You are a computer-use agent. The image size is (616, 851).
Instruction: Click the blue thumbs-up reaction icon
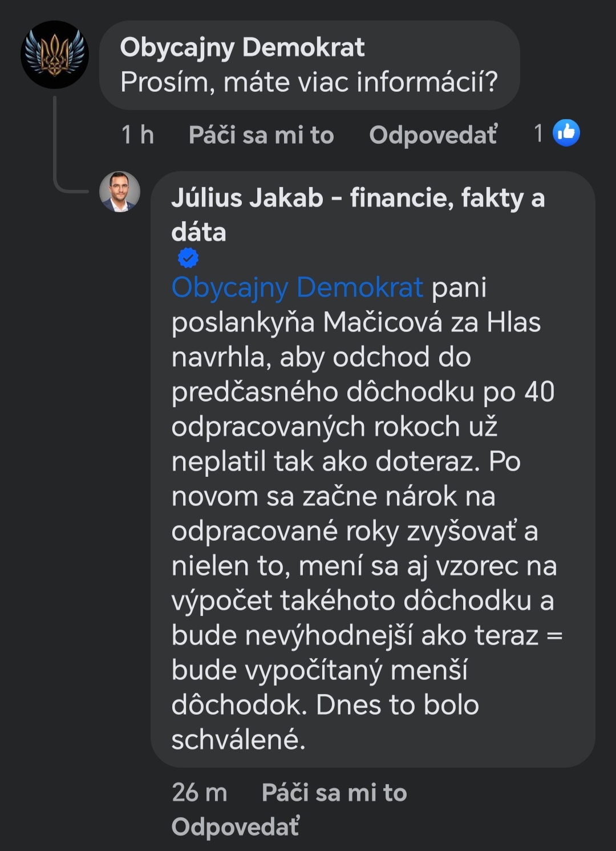[566, 133]
